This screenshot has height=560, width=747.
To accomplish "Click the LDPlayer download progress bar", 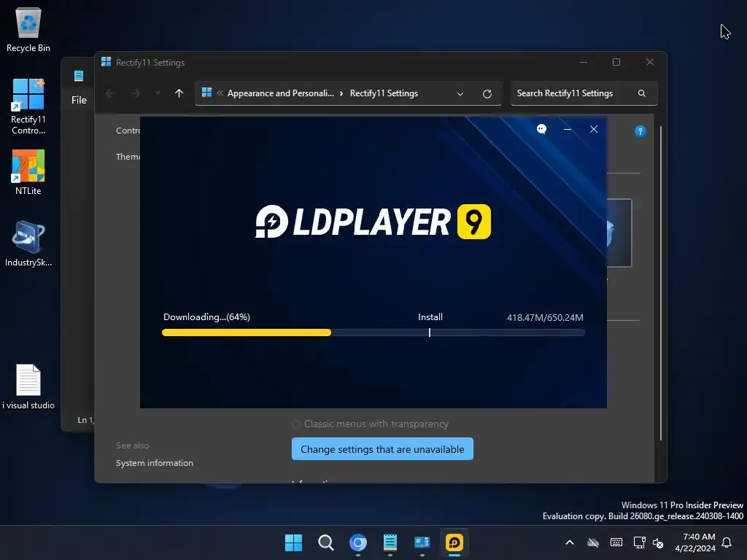I will [x=373, y=332].
